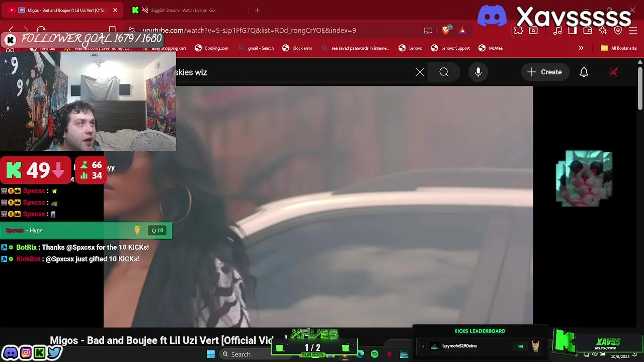Open the page search sidebar icon
644x362 pixels.
click(533, 31)
